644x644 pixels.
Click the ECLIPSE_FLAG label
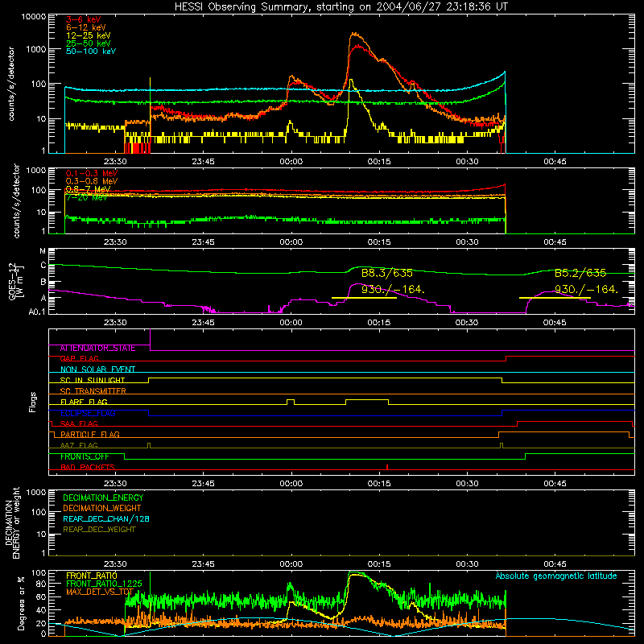[88, 413]
